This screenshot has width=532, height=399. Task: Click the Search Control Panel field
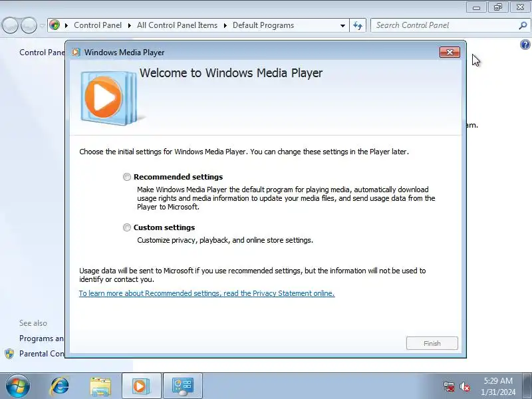[445, 25]
